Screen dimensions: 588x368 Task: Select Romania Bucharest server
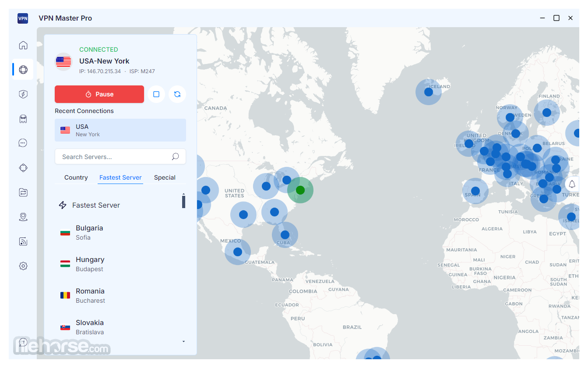pyautogui.click(x=118, y=296)
